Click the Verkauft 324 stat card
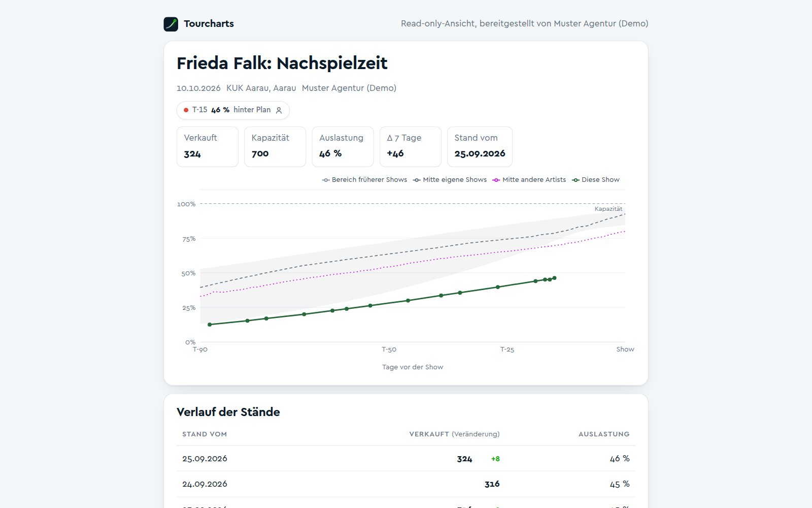Viewport: 812px width, 508px height. (208, 147)
